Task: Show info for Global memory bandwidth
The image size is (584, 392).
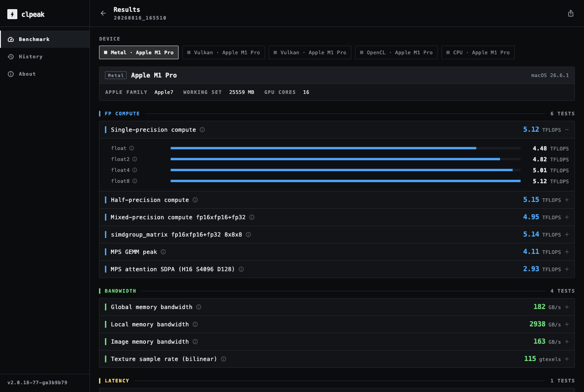Action: (199, 307)
